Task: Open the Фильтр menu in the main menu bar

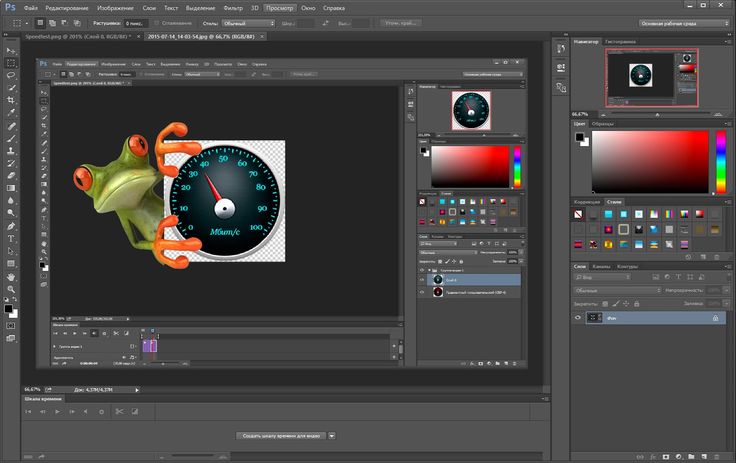Action: pyautogui.click(x=233, y=8)
